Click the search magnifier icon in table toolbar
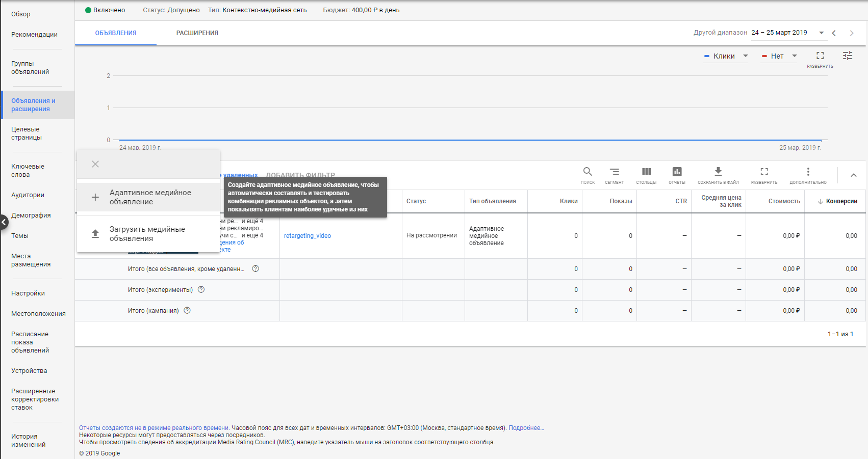868x459 pixels. coord(588,172)
